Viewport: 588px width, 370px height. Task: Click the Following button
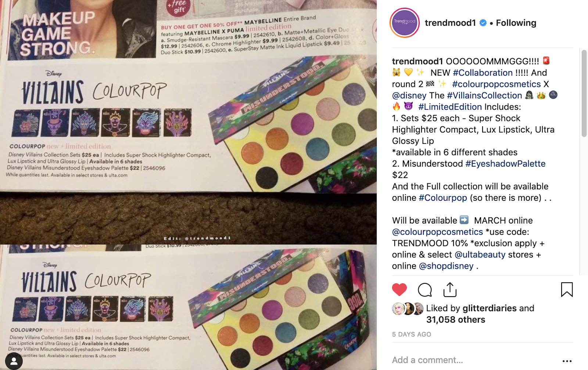(x=516, y=23)
